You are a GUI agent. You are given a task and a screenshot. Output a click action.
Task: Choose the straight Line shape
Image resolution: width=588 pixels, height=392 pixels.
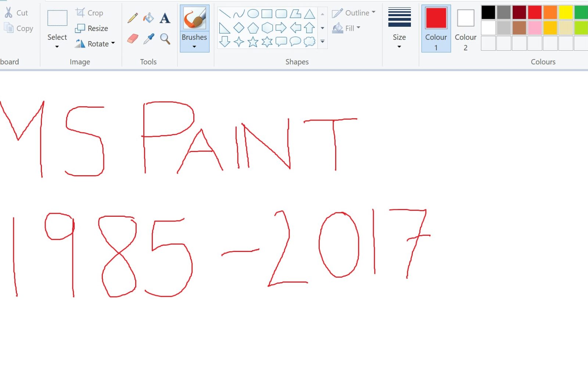click(225, 14)
